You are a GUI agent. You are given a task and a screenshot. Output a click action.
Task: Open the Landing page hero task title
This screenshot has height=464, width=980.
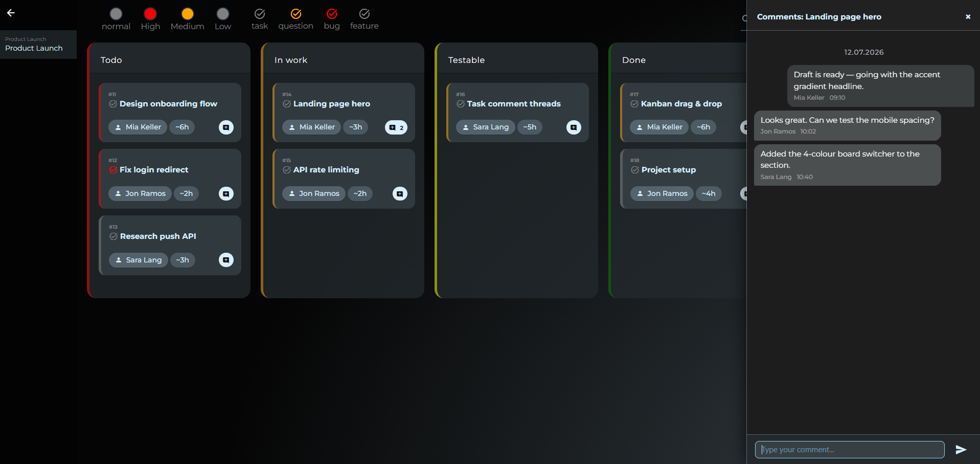tap(332, 104)
